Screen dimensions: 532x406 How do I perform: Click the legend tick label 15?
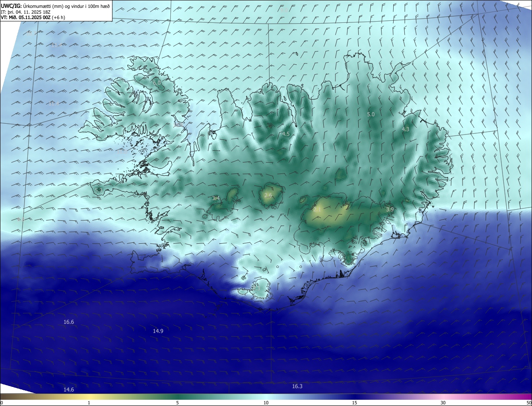[x=355, y=403]
